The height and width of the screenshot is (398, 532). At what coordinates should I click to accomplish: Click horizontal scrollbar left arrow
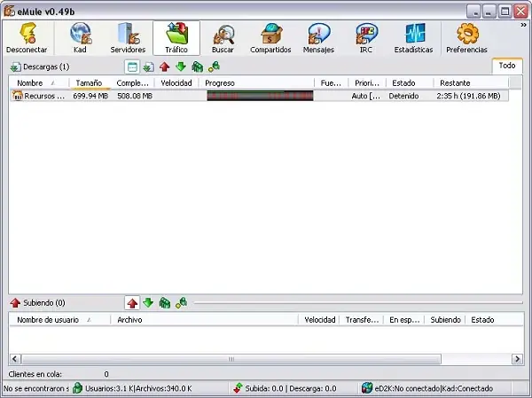(x=15, y=359)
